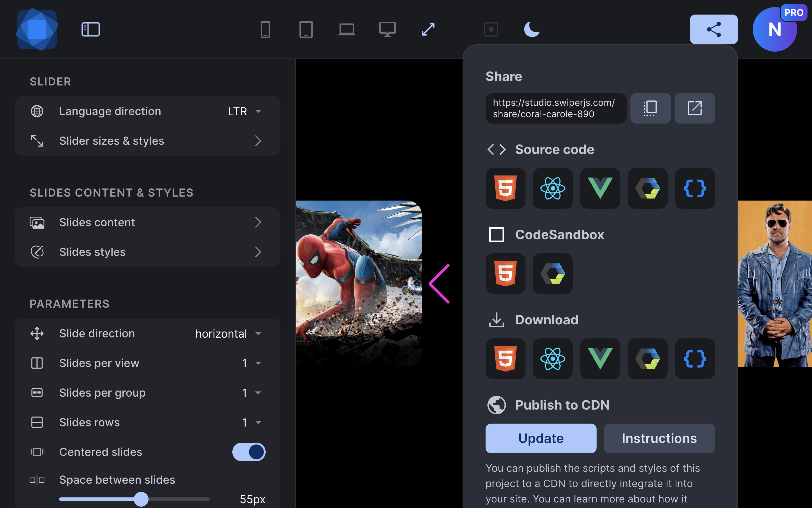Click the CodeSandbox heading
The width and height of the screenshot is (812, 508).
click(x=559, y=234)
